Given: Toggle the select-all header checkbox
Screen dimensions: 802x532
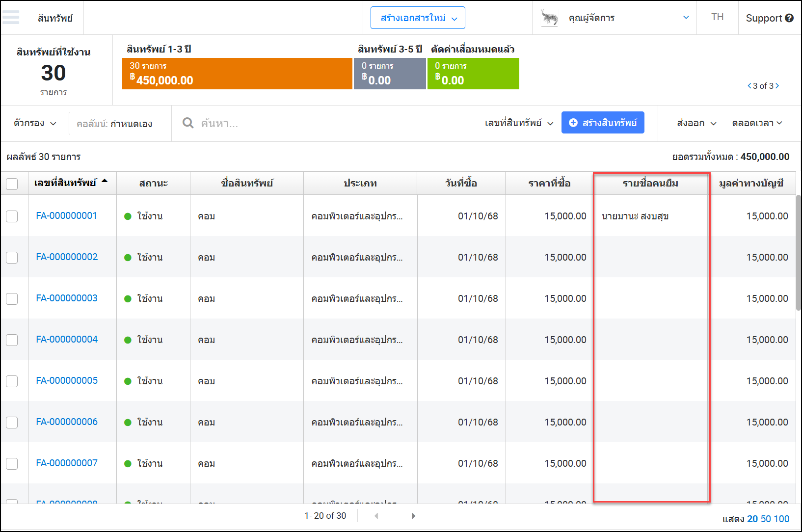Looking at the screenshot, I should pyautogui.click(x=12, y=184).
